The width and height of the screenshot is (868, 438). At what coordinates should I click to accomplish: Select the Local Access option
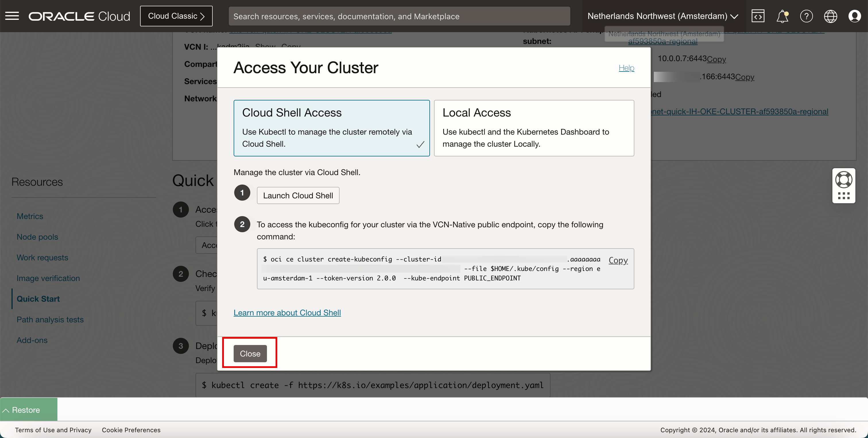coord(534,128)
